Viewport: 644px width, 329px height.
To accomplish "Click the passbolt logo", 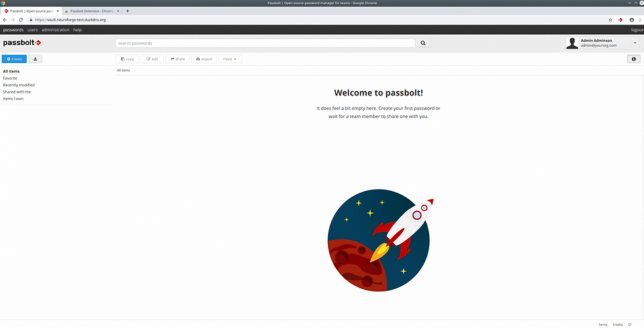I will [22, 43].
